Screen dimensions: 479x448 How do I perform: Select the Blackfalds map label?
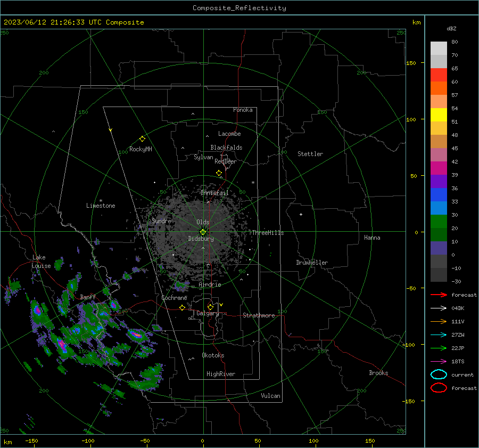pos(226,148)
